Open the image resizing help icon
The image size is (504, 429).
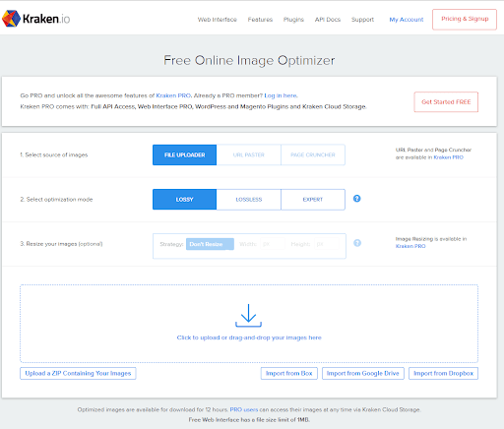357,243
